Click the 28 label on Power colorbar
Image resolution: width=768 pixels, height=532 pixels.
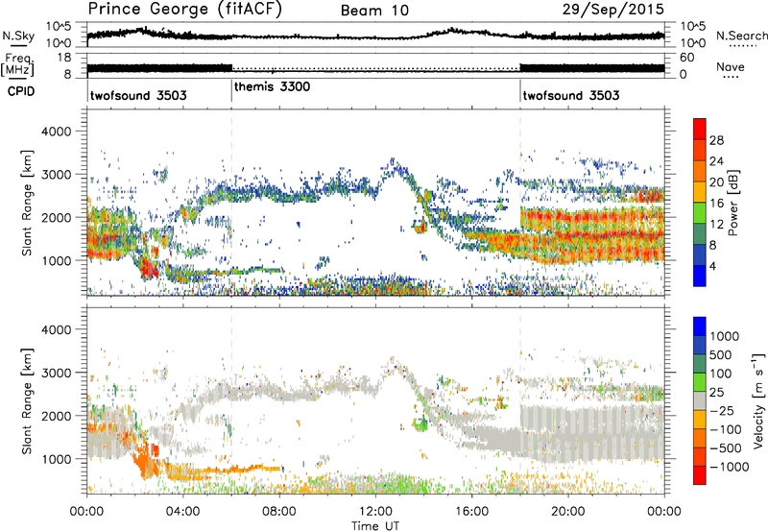click(716, 140)
